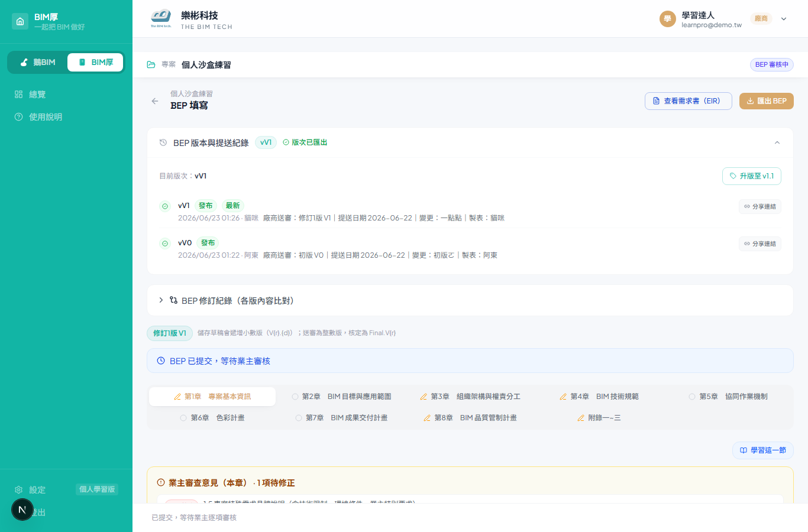The image size is (808, 532).
Task: Click the BEP 審核中 status badge
Action: 771,64
